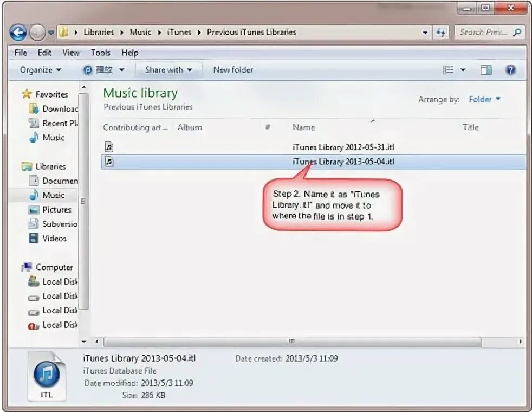Click the New folder button
532x412 pixels.
233,70
